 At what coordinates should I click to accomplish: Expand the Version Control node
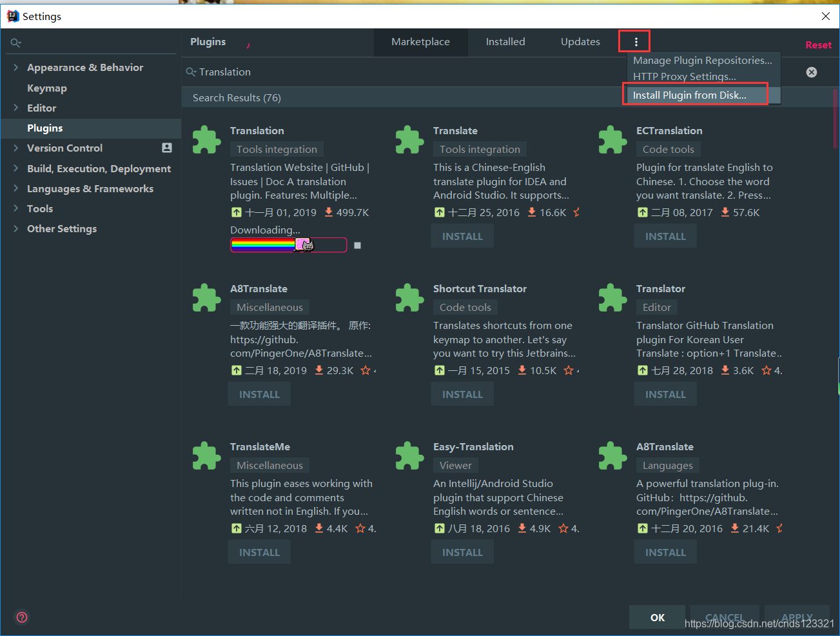(x=15, y=148)
